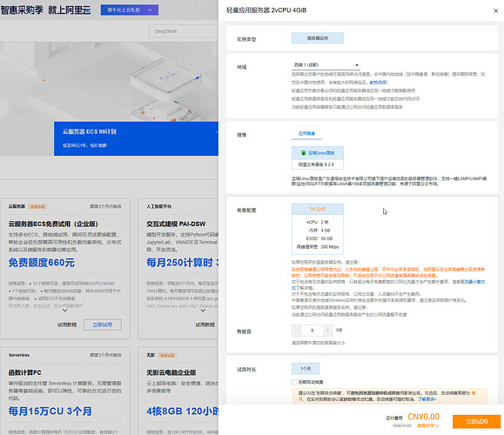Click the green shield 宝塔Linux面板 image icon
The height and width of the screenshot is (435, 504).
tap(304, 153)
